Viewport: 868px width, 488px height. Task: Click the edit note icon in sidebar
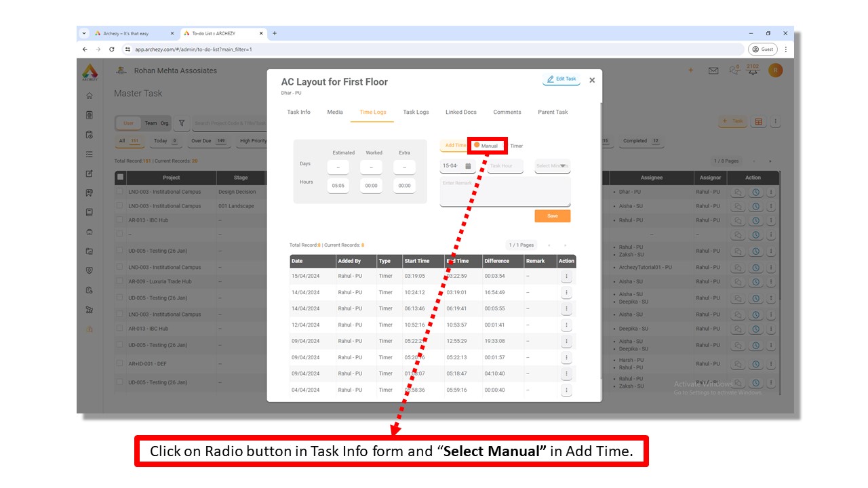[x=90, y=174]
